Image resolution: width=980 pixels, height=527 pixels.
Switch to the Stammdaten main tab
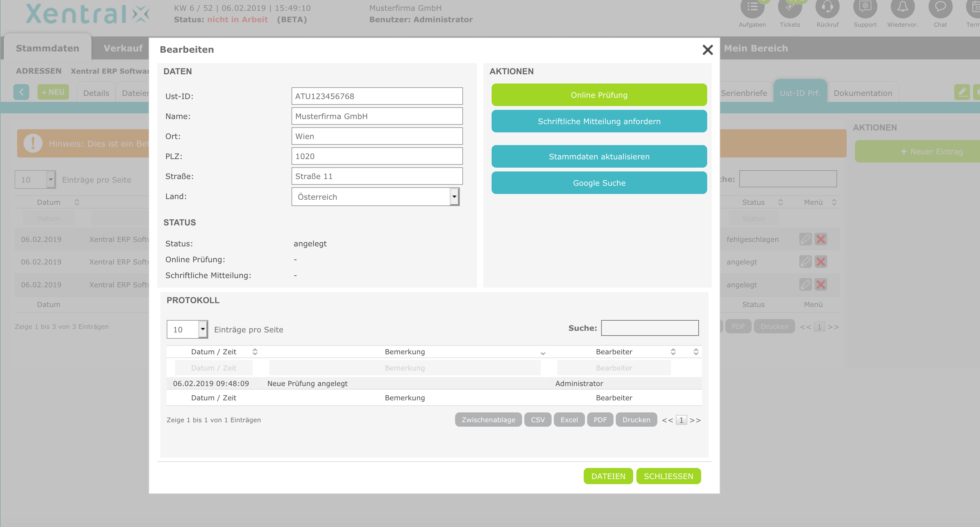[48, 48]
